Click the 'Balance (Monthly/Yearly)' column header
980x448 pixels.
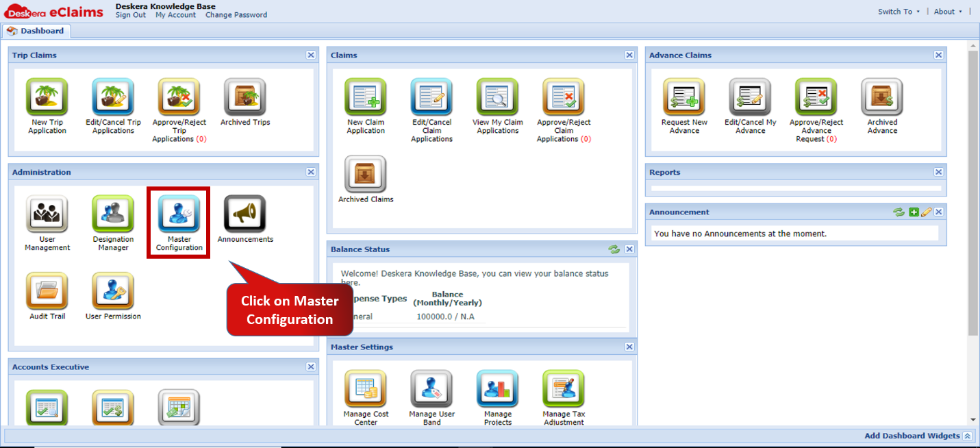pyautogui.click(x=447, y=299)
